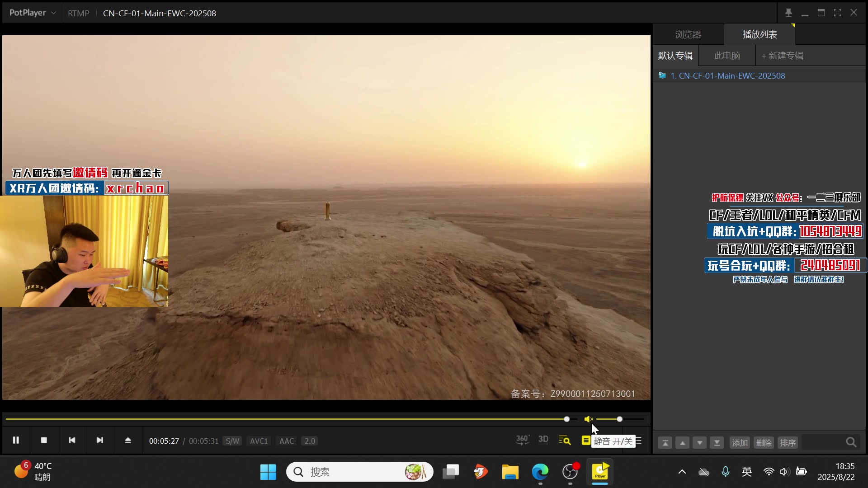Open the red bird app on taskbar
The width and height of the screenshot is (868, 488).
[481, 472]
